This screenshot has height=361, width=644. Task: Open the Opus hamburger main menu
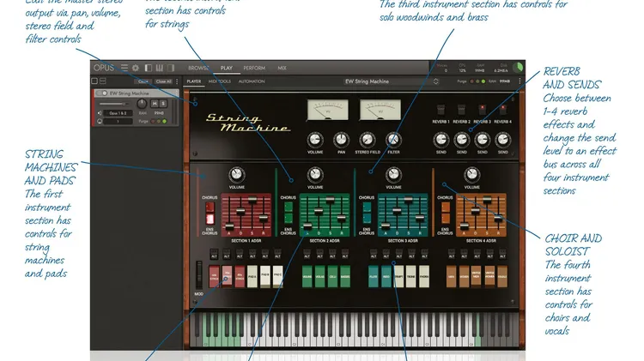[x=124, y=68]
